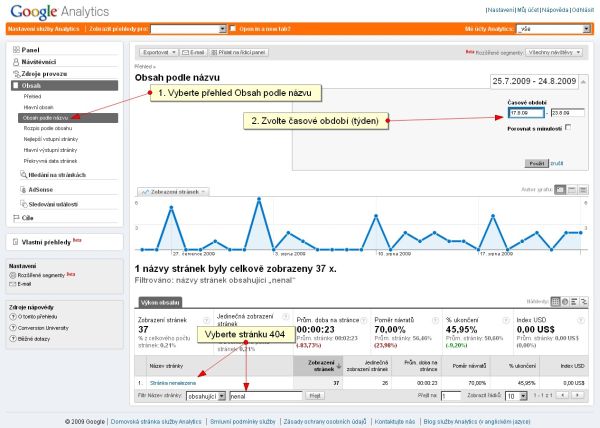Click the filter text field containing nenal

[266, 396]
